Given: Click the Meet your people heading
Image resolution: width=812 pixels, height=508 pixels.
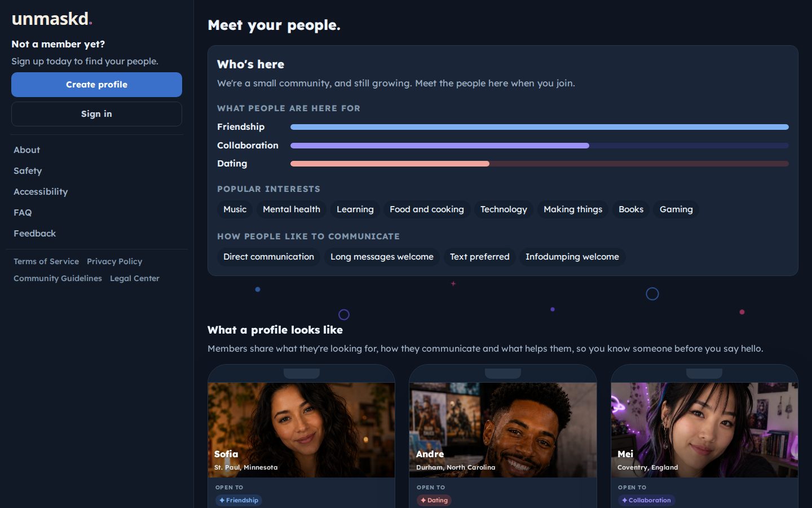Looking at the screenshot, I should pyautogui.click(x=274, y=25).
